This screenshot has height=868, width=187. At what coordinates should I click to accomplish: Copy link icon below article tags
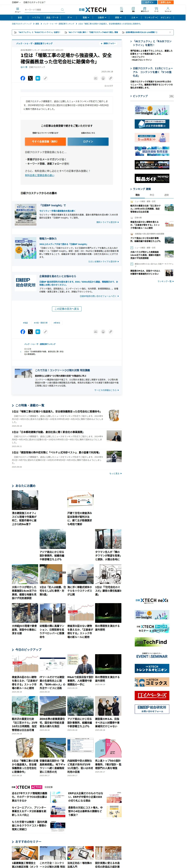coord(45,332)
